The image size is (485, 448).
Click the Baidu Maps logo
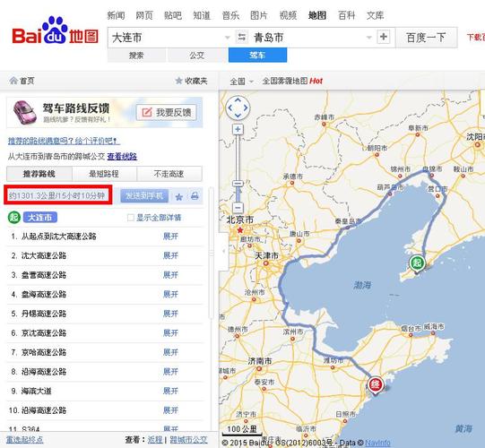[x=55, y=31]
